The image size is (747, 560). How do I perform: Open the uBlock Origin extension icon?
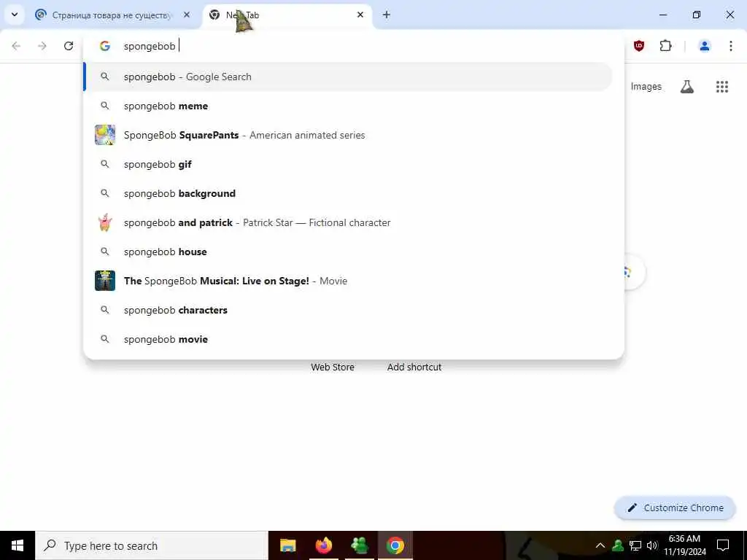(x=639, y=46)
